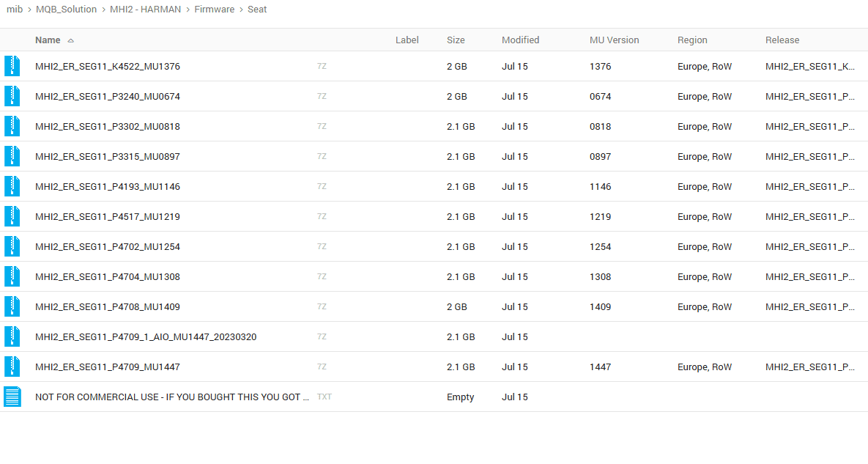Viewport: 868px width, 464px height.
Task: Click Region cell of the K4522_MU1376 row
Action: (x=705, y=67)
